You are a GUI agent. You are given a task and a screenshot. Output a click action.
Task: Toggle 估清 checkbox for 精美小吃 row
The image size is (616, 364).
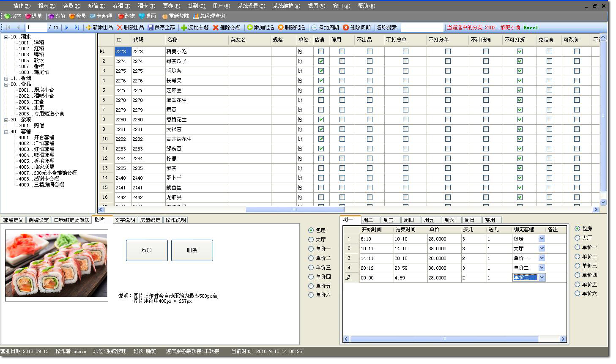pyautogui.click(x=321, y=52)
